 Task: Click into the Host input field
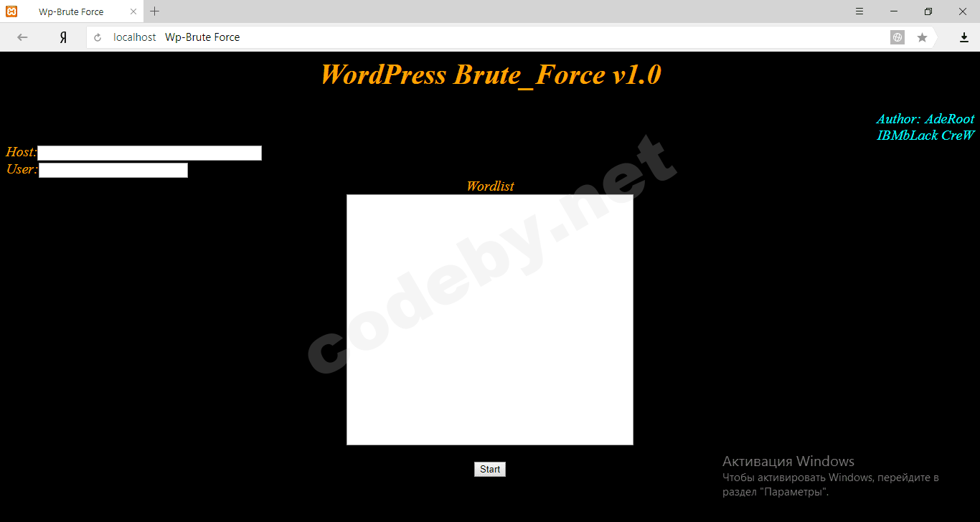coord(149,153)
